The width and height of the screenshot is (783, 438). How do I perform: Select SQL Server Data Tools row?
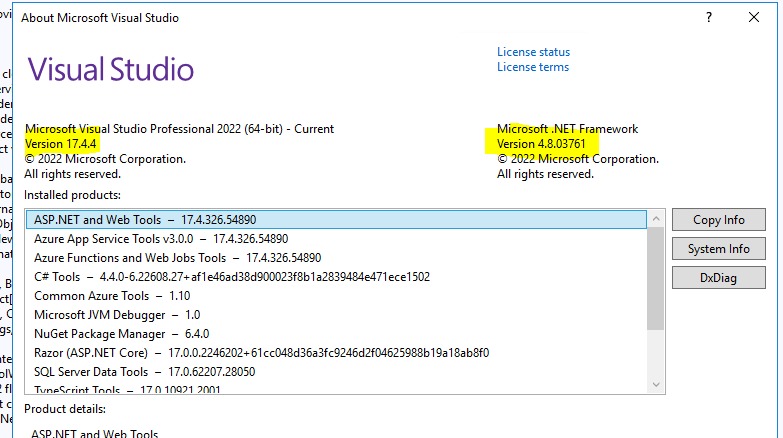pyautogui.click(x=336, y=372)
